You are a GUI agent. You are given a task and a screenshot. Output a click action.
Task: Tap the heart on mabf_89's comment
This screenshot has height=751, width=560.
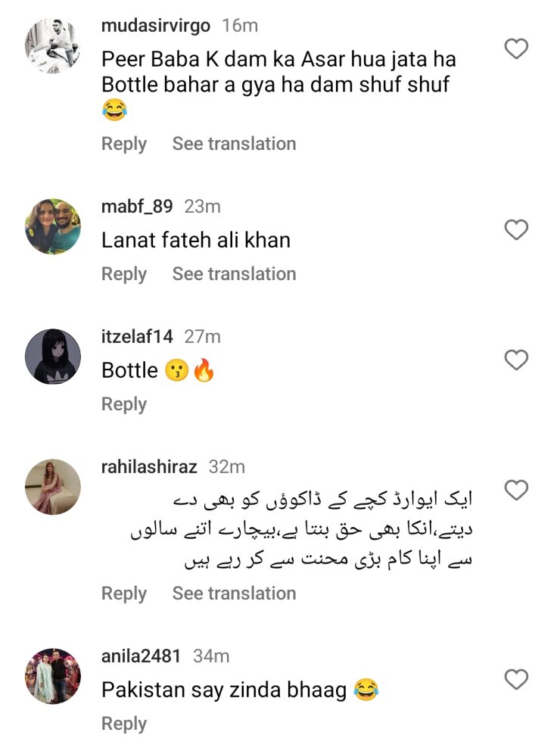point(516,230)
